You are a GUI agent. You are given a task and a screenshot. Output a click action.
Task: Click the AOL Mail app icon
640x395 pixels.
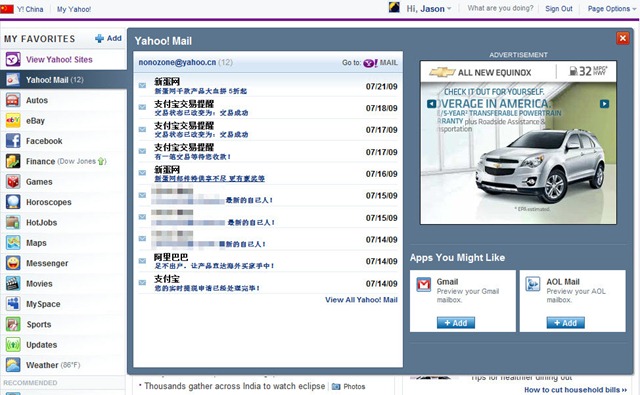[x=533, y=284]
